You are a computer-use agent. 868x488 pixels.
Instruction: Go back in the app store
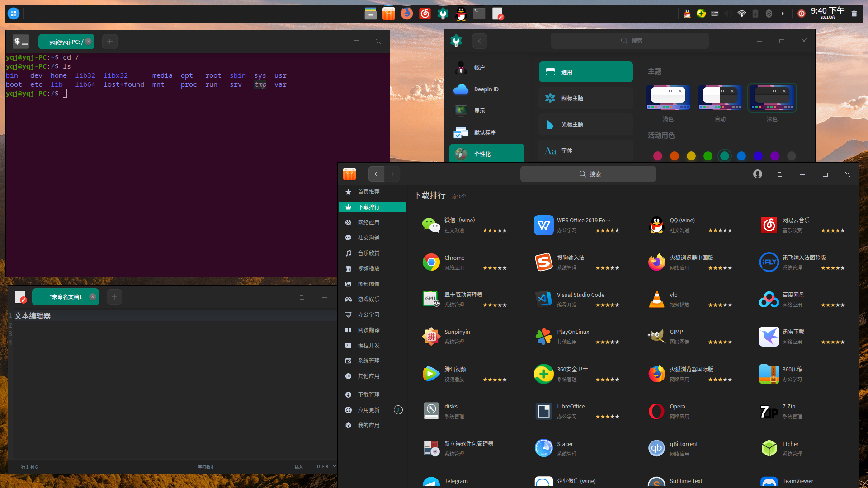[x=376, y=174]
